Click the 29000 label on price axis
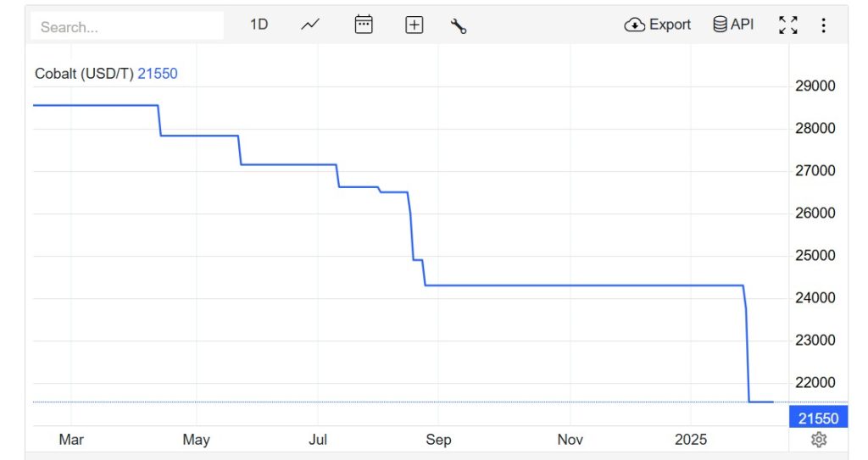This screenshot has width=868, height=460. click(814, 86)
